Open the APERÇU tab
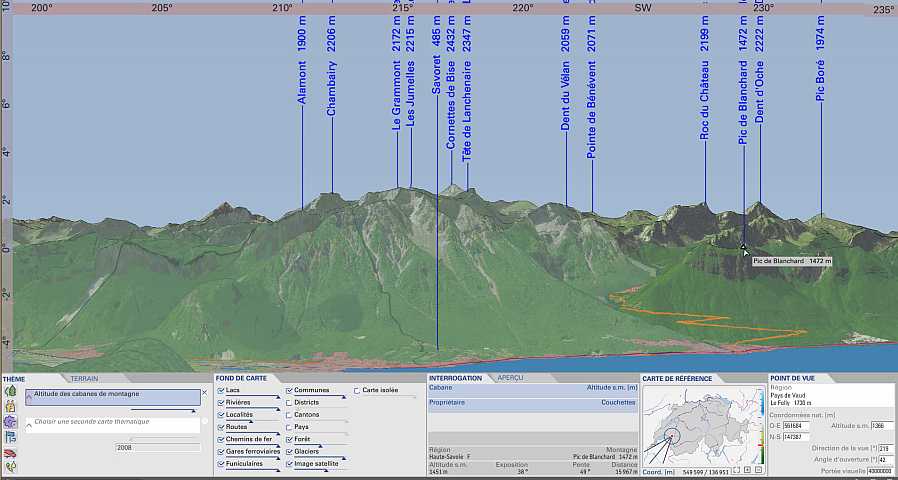Viewport: 898px width, 480px height. click(510, 378)
